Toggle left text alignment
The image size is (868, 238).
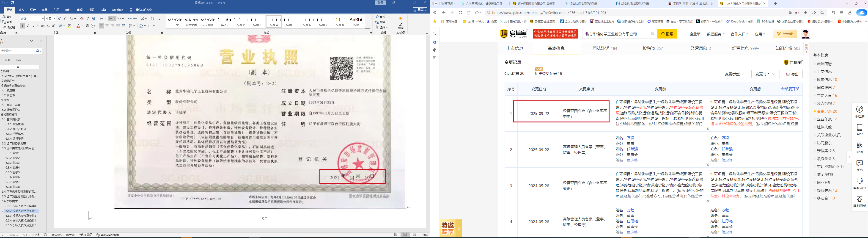(102, 26)
